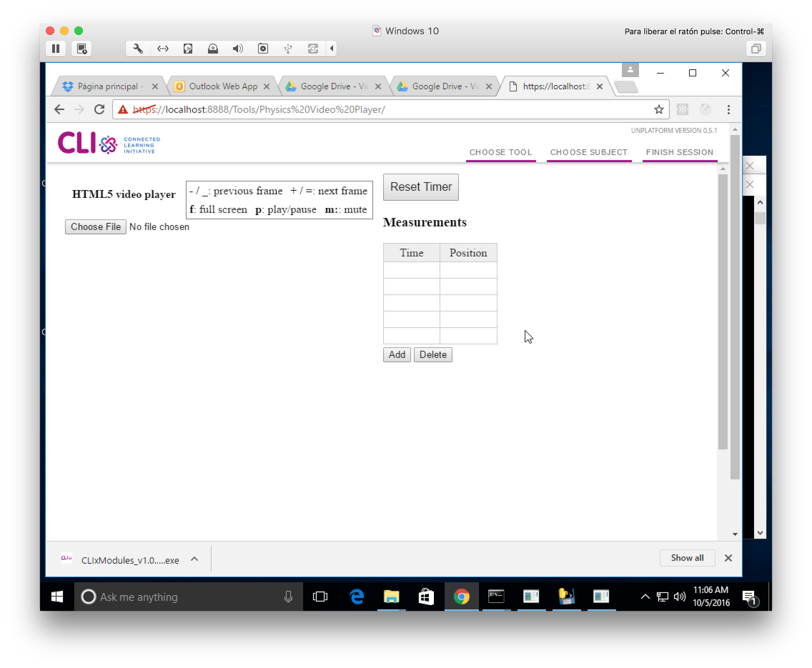Open taskbar volume control

(x=680, y=597)
